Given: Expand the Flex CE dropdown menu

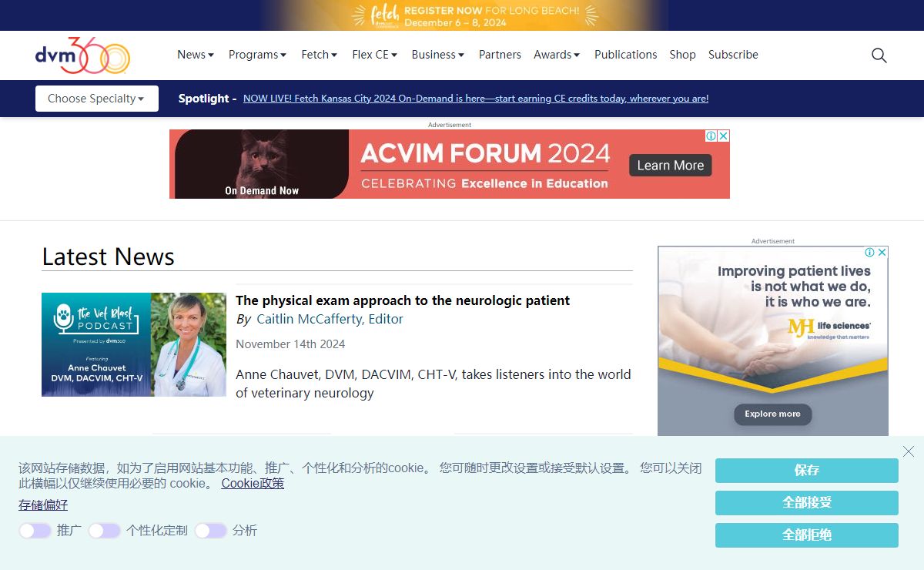Looking at the screenshot, I should 375,55.
